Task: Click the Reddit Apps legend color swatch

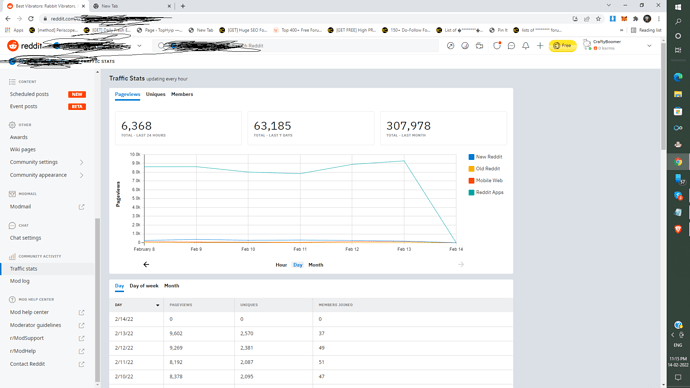Action: click(471, 193)
